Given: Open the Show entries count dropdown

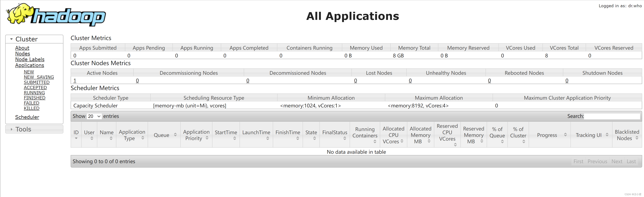Looking at the screenshot, I should click(x=94, y=116).
